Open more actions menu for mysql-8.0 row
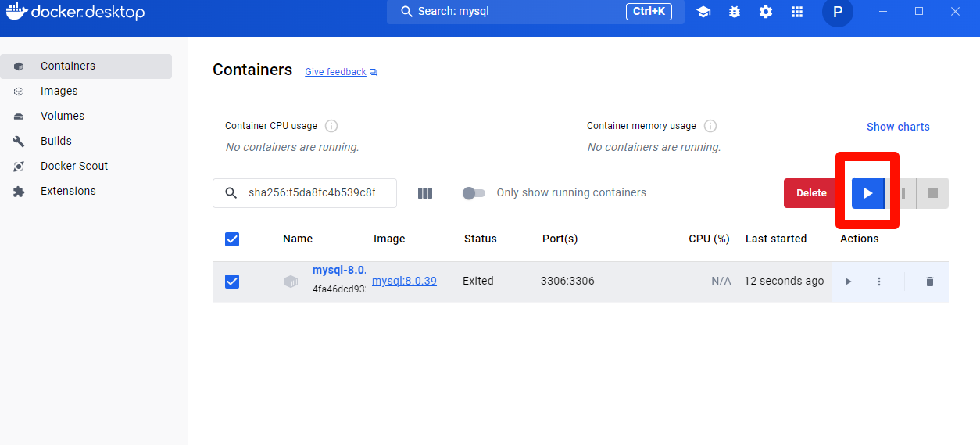 coord(879,282)
